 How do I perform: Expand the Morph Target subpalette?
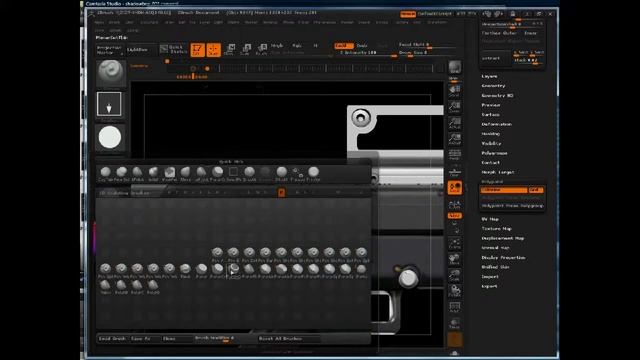coord(498,172)
